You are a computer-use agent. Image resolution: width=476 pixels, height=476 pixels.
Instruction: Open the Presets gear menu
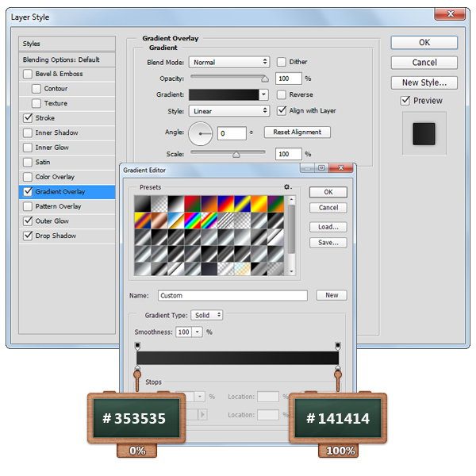pos(287,187)
